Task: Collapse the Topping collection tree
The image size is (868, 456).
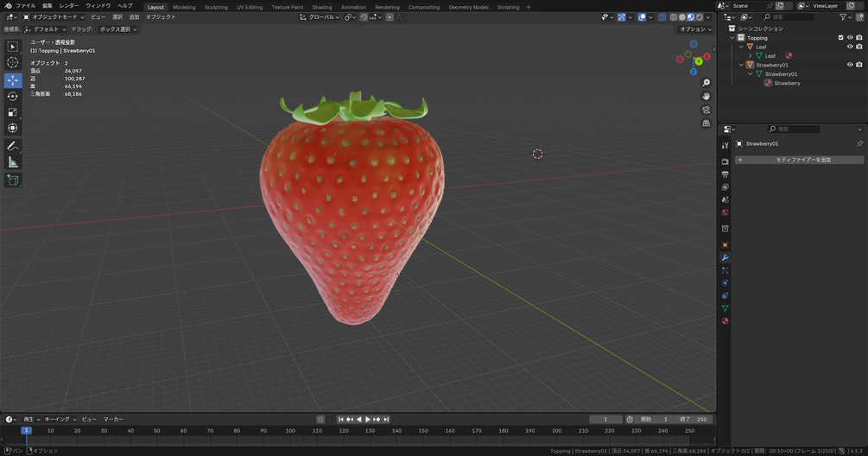Action: [732, 38]
